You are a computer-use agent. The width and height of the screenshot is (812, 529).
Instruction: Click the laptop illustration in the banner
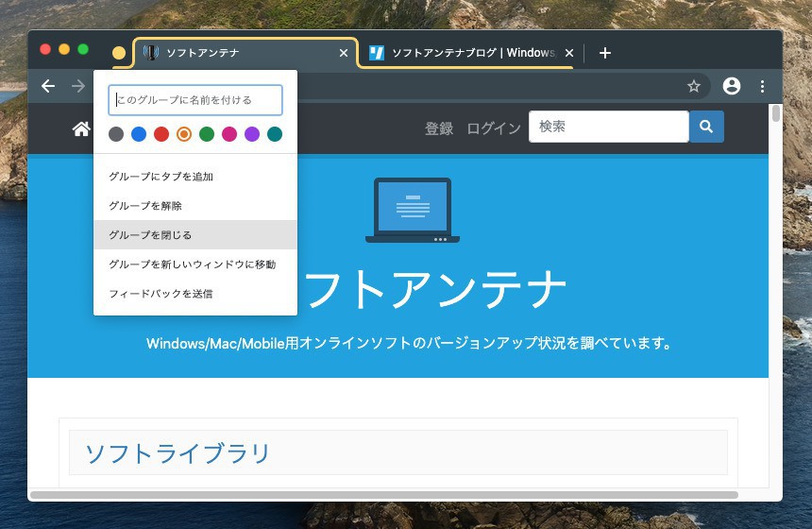coord(413,211)
